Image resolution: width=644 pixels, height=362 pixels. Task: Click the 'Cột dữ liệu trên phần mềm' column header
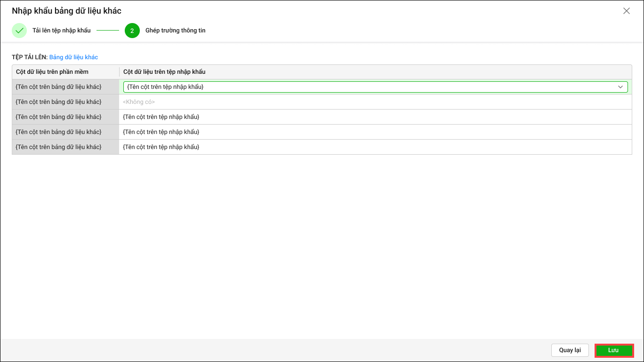tap(52, 72)
